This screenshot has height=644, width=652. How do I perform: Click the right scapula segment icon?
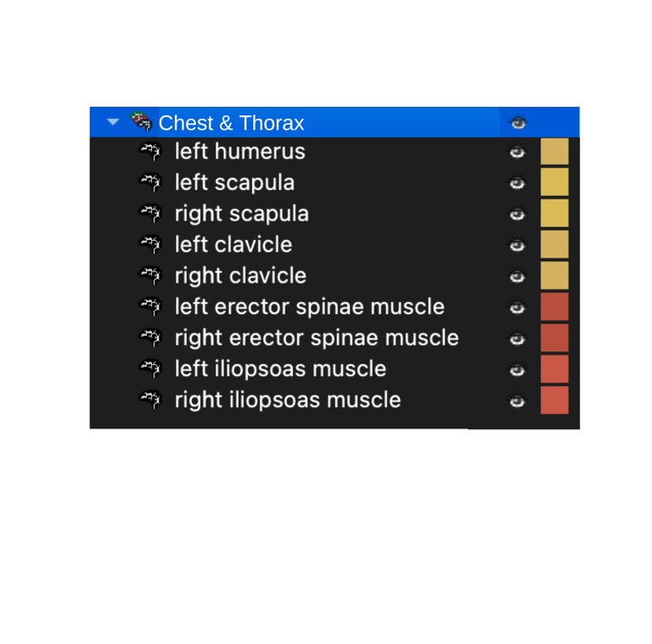point(150,214)
